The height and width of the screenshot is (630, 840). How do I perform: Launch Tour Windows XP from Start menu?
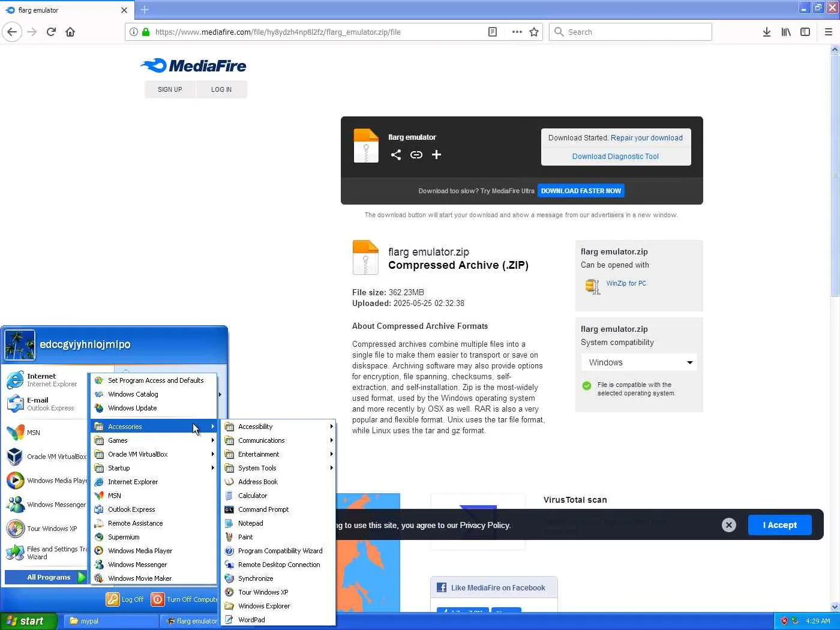(46, 529)
